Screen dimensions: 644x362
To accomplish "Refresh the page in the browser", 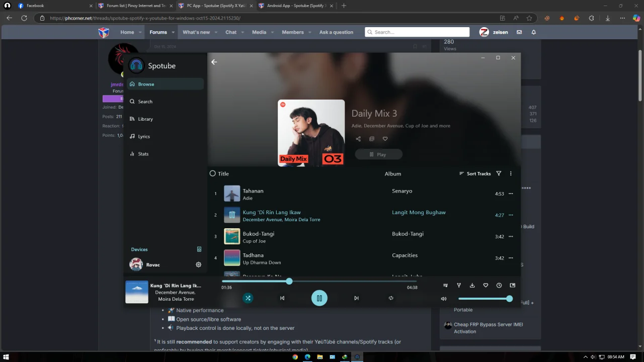I will [x=24, y=18].
